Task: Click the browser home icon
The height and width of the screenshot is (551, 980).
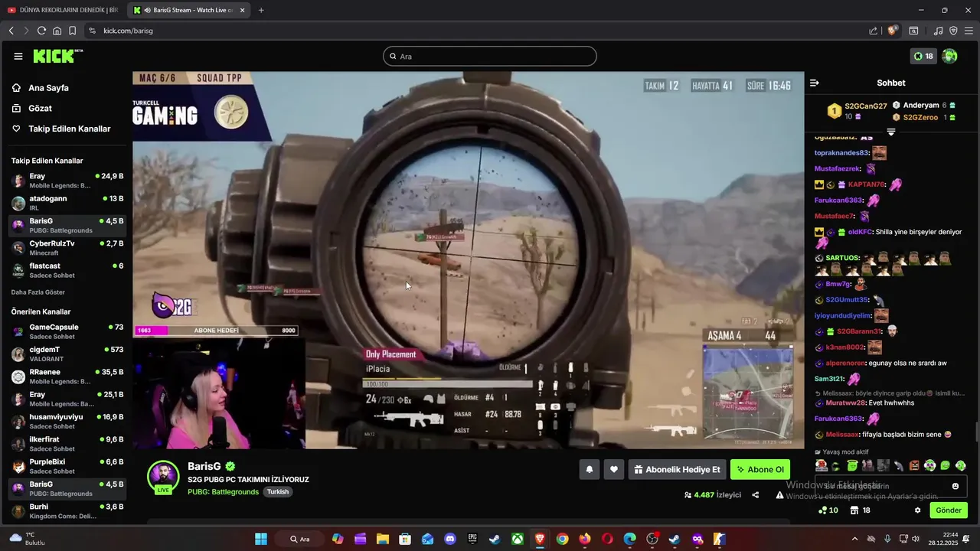Action: coord(57,31)
